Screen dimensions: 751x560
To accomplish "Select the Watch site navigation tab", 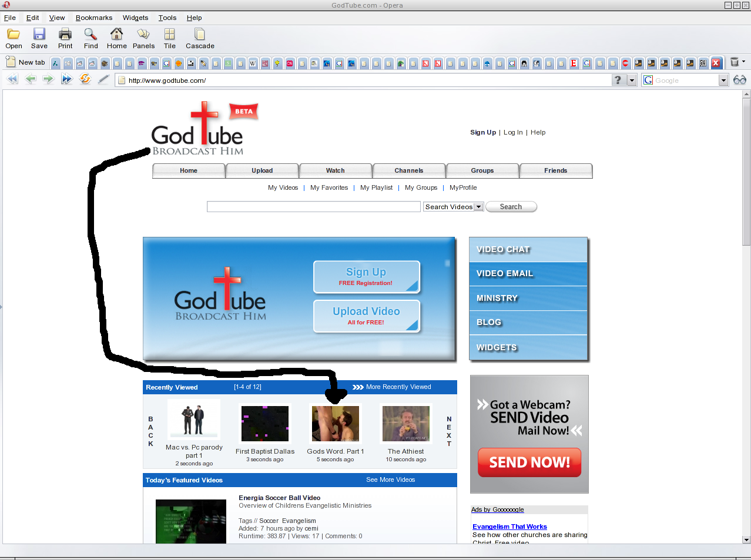I will [x=336, y=170].
